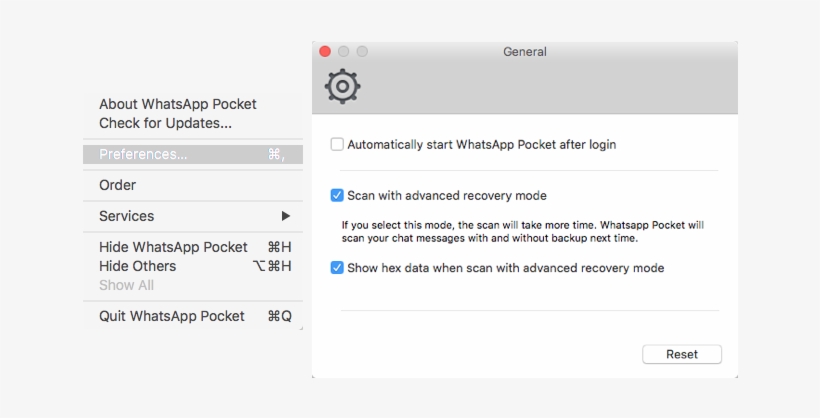This screenshot has height=418, width=820.
Task: Enable automatically start WhatsApp Pocket after login
Action: pos(337,144)
